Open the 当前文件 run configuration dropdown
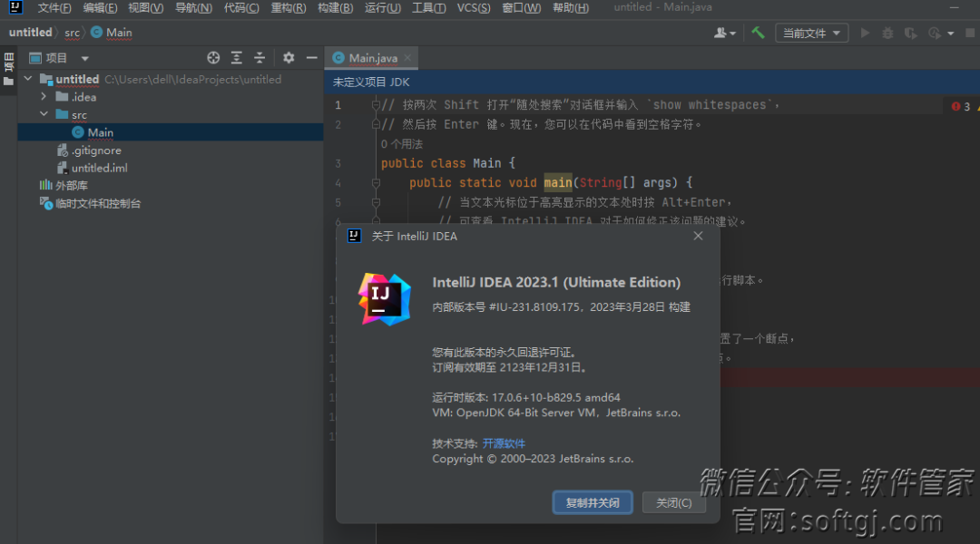Screen dimensions: 980x544 [811, 34]
